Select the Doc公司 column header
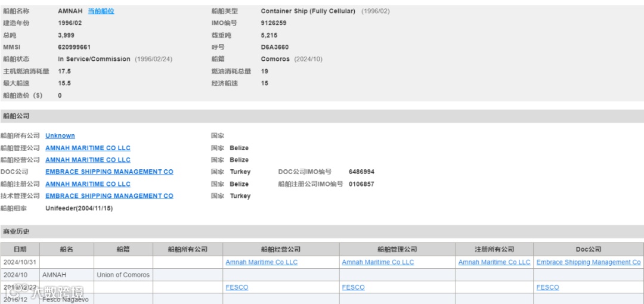Viewport: 644px width, 304px height. pyautogui.click(x=589, y=249)
